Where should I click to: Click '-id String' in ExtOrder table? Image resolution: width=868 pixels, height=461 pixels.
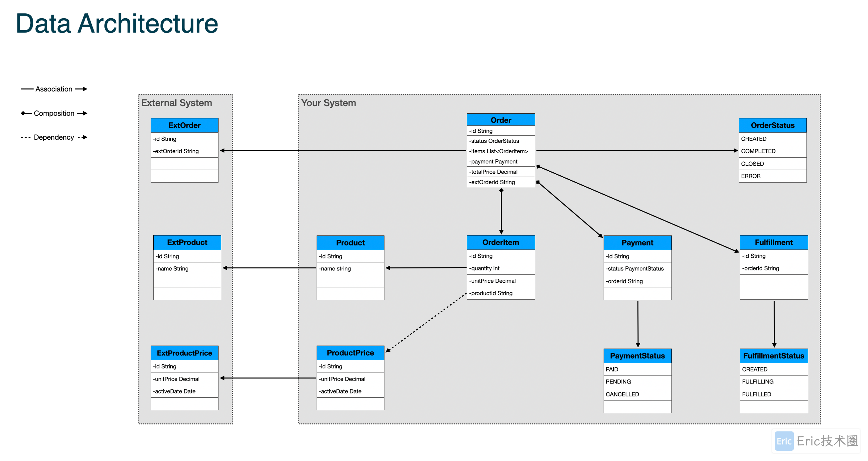(x=184, y=139)
